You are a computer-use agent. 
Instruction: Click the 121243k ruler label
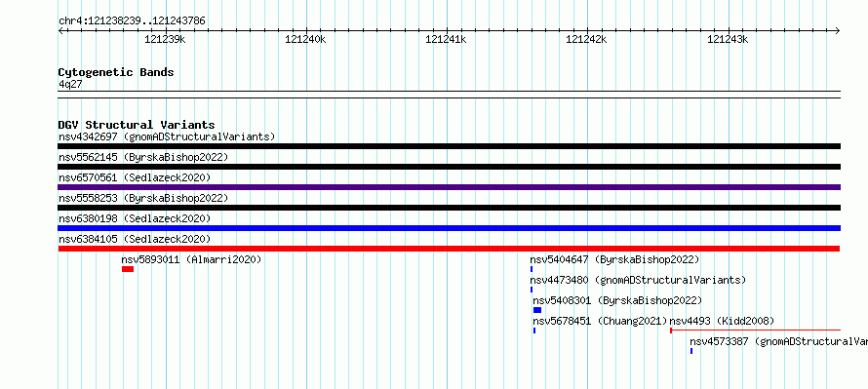(x=728, y=39)
